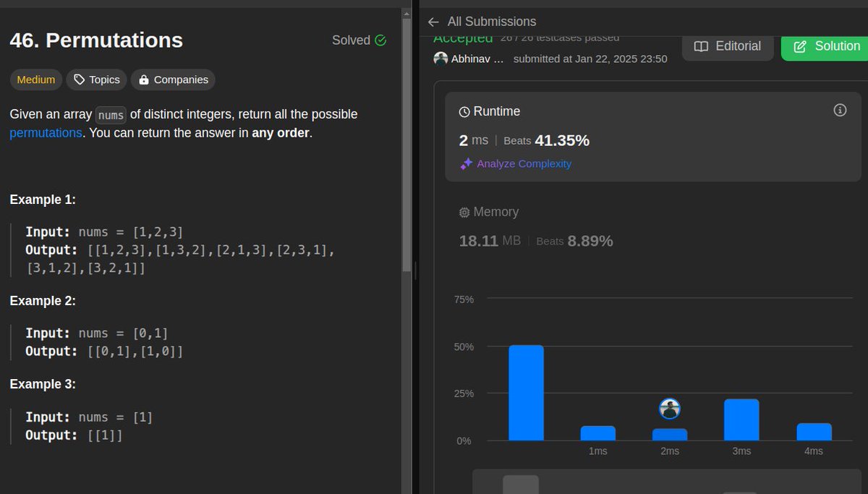
Task: Open the Topics tag
Action: coord(96,80)
